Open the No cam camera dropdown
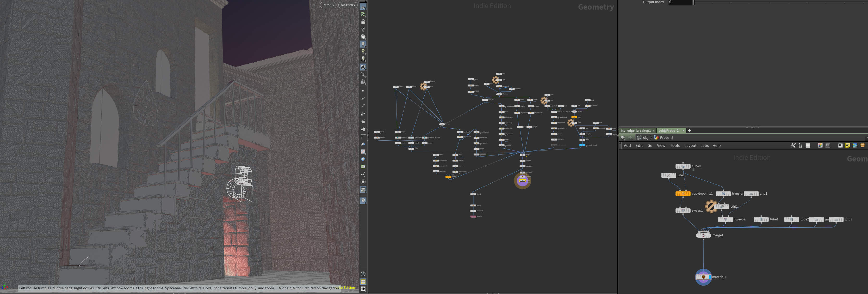 [348, 5]
